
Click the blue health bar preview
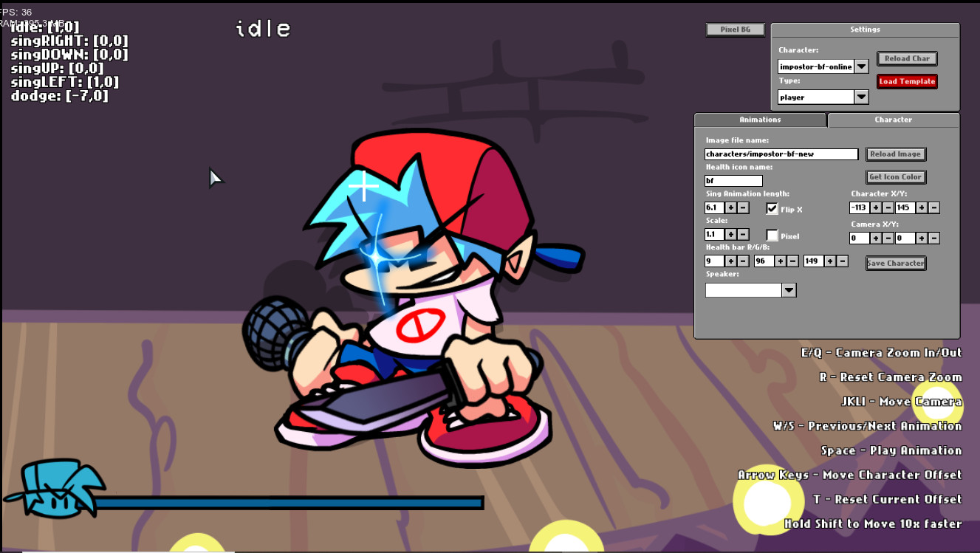(x=289, y=503)
